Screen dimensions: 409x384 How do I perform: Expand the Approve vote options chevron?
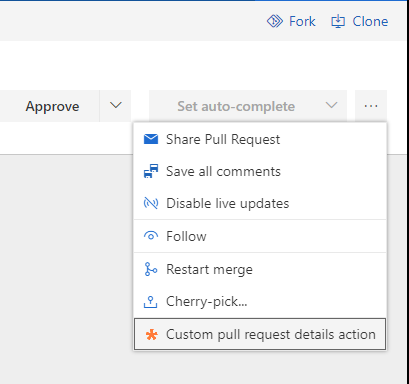pos(115,106)
